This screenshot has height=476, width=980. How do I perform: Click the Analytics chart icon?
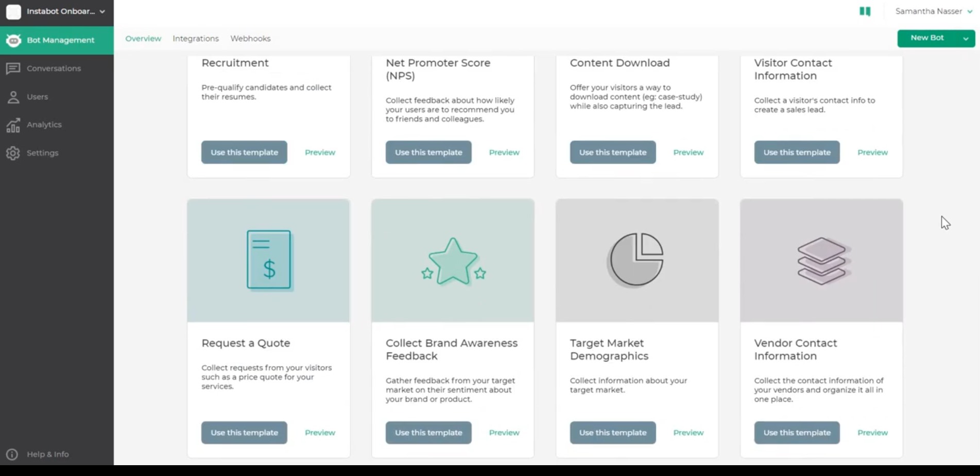click(13, 125)
